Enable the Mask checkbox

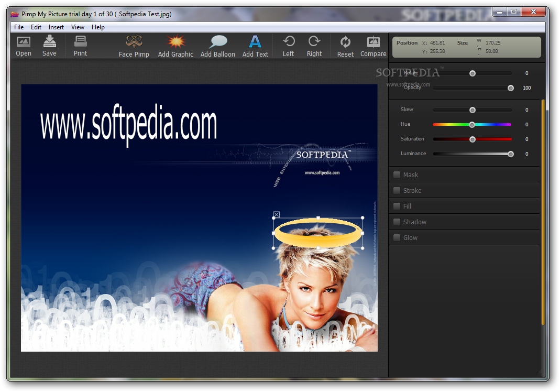(397, 175)
